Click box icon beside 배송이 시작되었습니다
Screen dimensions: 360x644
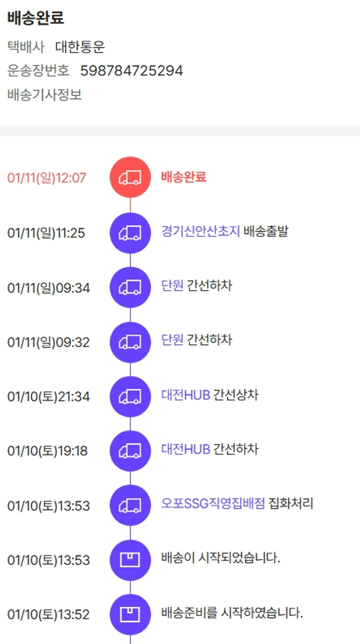tap(130, 560)
